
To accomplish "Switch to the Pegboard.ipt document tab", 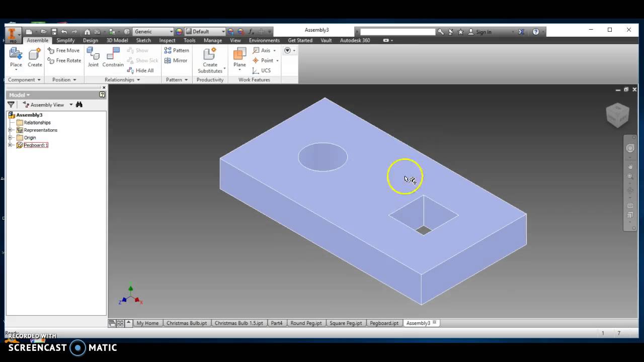I will (384, 323).
